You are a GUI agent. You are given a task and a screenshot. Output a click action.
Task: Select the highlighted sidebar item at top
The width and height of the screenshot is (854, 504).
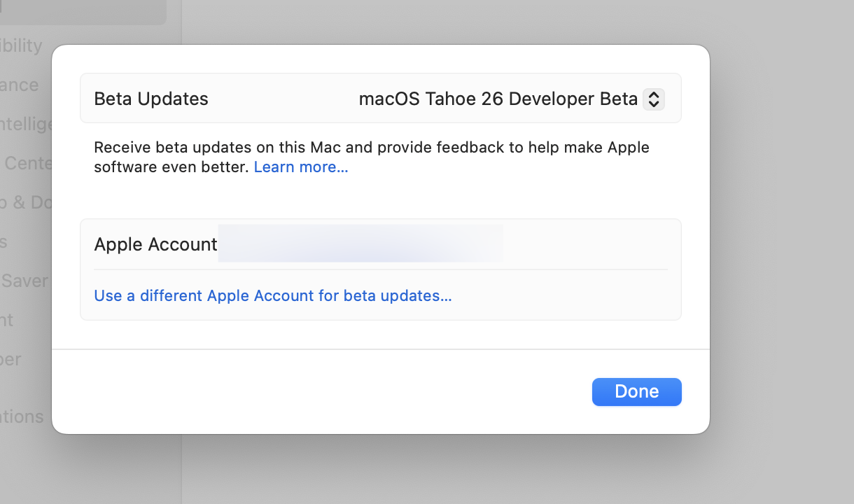[83, 11]
